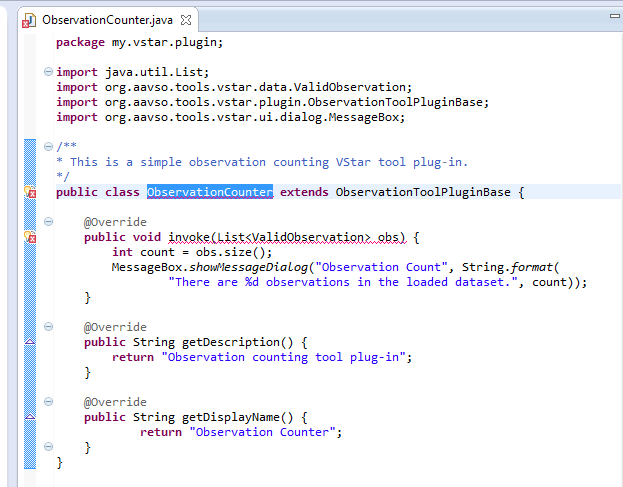The width and height of the screenshot is (623, 487).
Task: Click the error marker beside the invoke method
Action: pyautogui.click(x=29, y=237)
